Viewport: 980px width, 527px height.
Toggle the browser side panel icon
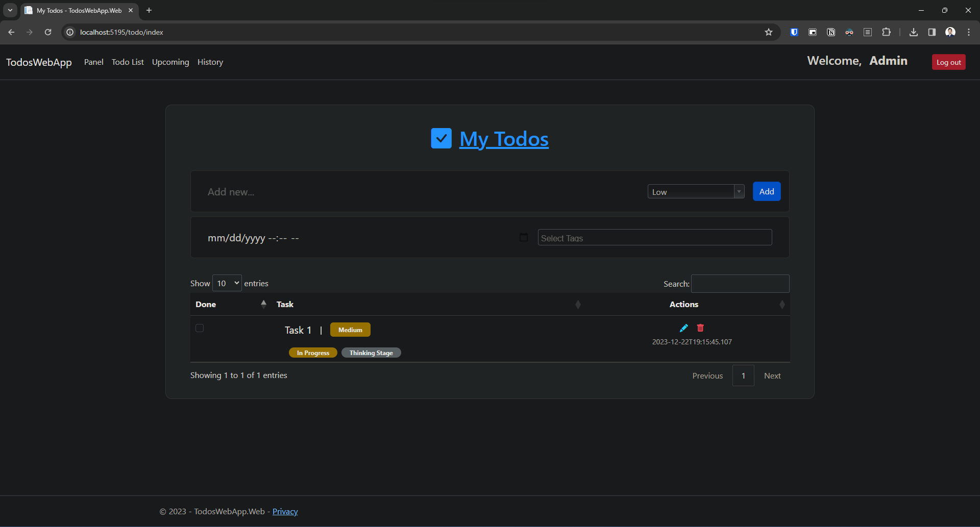(x=932, y=32)
